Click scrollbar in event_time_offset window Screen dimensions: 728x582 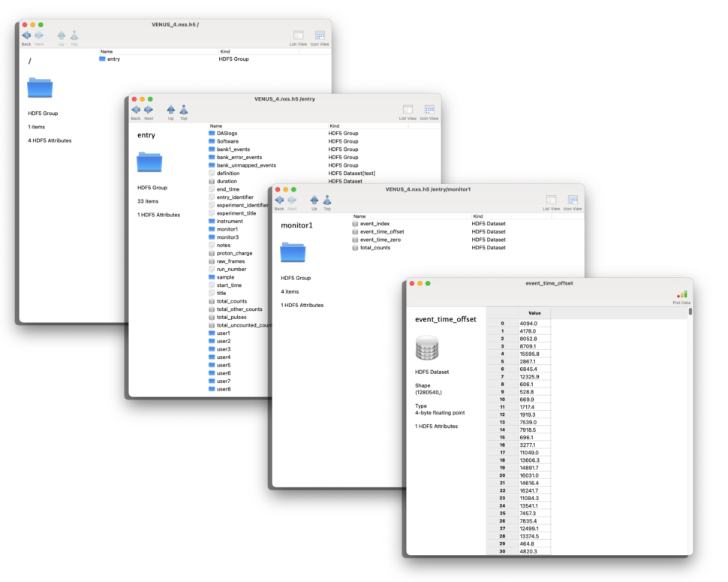pos(690,312)
